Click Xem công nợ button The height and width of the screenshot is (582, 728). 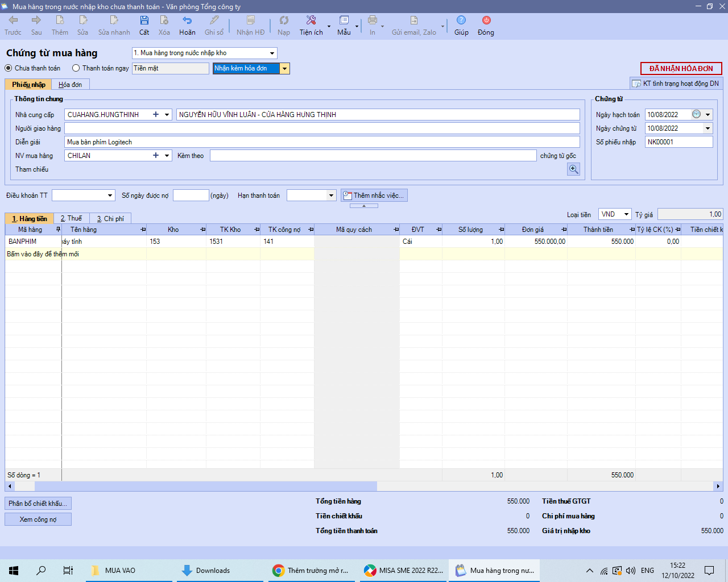click(x=38, y=519)
